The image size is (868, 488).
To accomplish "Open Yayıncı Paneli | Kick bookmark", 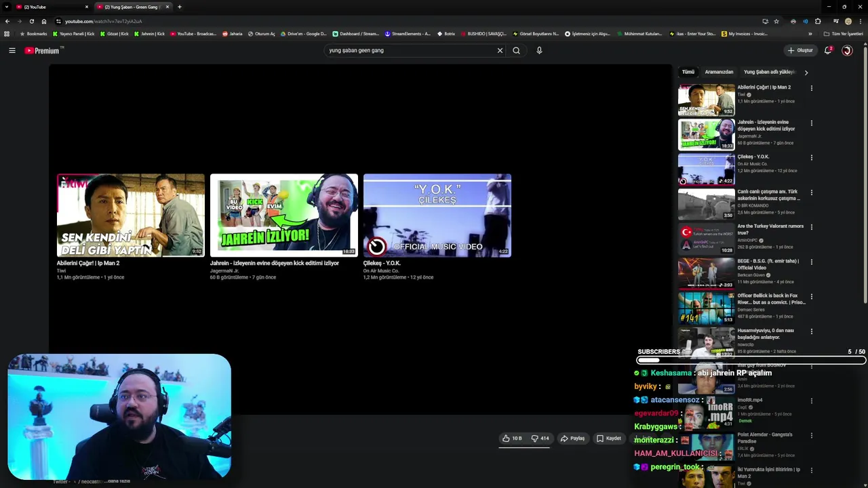I will click(x=73, y=33).
